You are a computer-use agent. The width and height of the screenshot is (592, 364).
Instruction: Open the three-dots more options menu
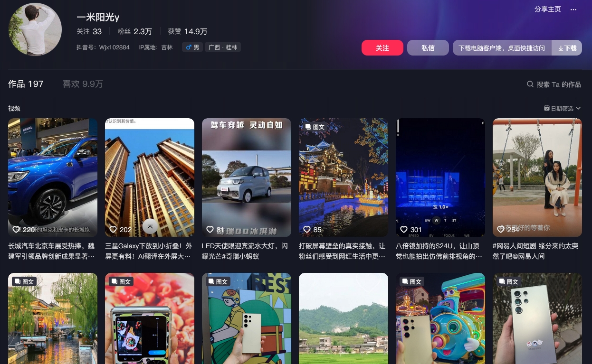(573, 9)
